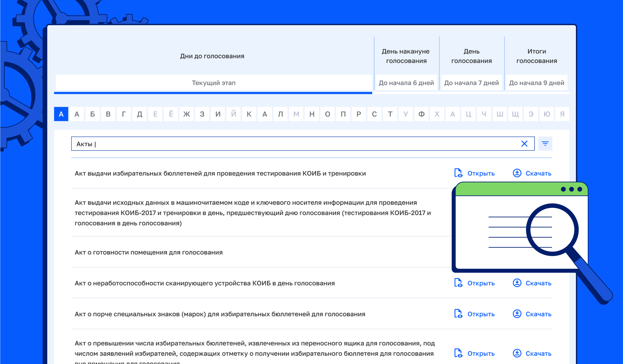Click open-document icon for first act row
The height and width of the screenshot is (364, 623).
pos(458,173)
